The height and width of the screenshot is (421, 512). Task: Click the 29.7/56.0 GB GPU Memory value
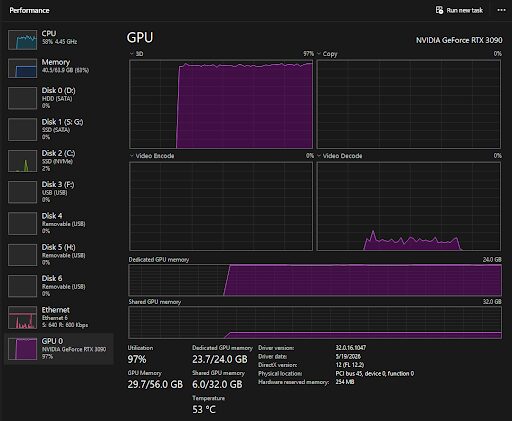tap(155, 384)
